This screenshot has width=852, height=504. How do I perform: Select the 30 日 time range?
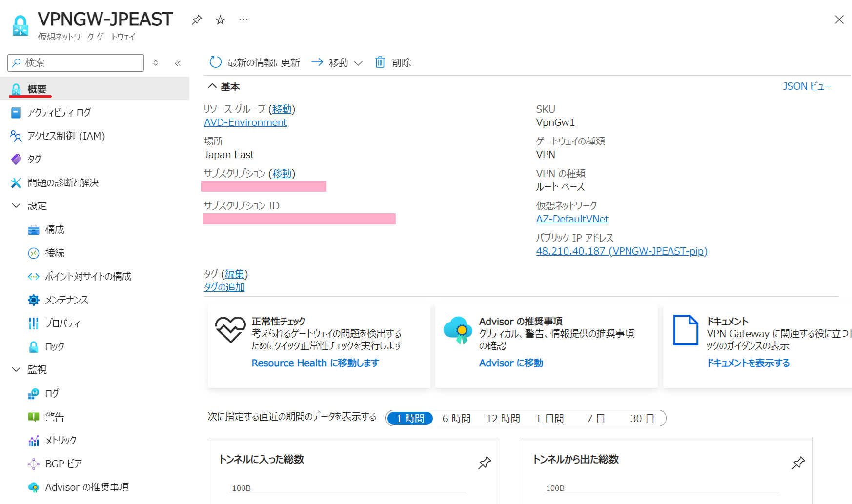pyautogui.click(x=642, y=418)
